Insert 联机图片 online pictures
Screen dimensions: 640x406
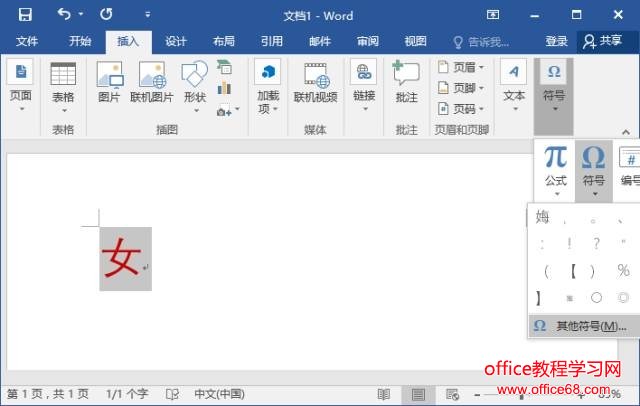[x=152, y=82]
